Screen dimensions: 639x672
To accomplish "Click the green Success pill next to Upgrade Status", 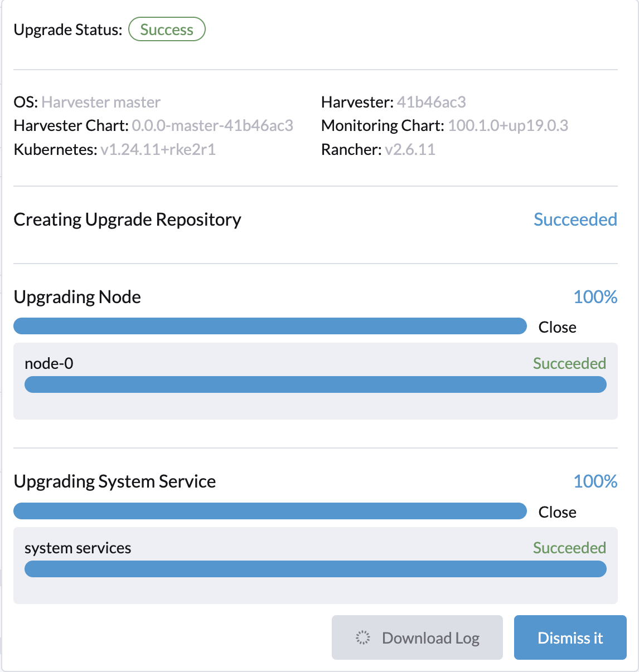I will [167, 29].
